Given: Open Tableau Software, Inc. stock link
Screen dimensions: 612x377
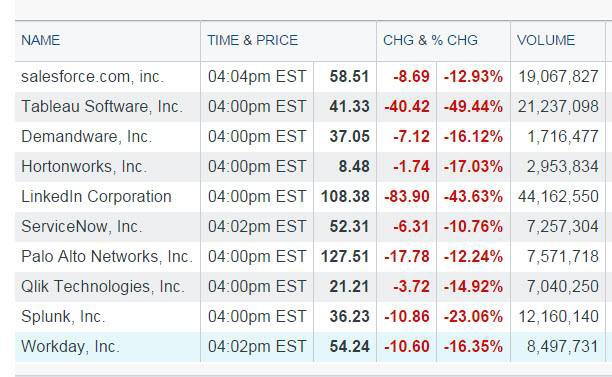Looking at the screenshot, I should [x=102, y=107].
